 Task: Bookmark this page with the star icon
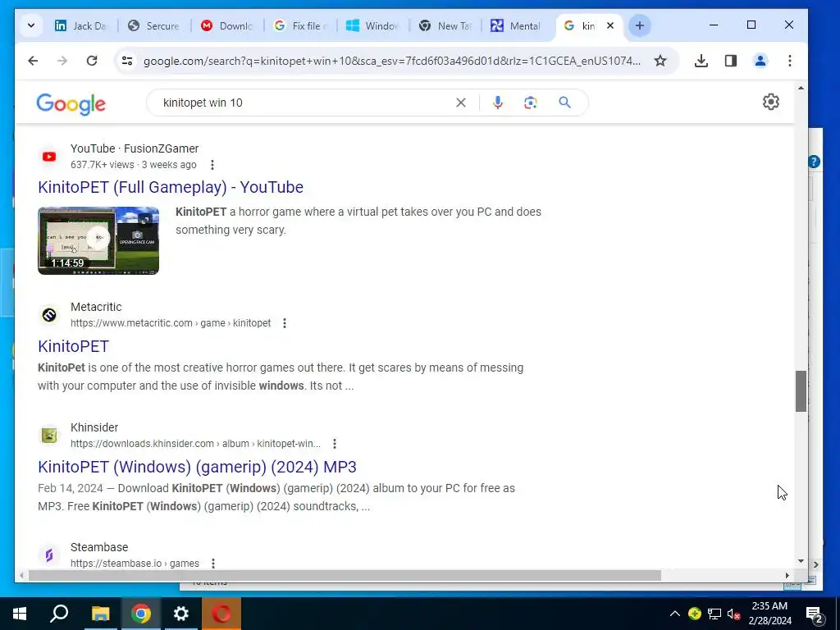pyautogui.click(x=660, y=61)
